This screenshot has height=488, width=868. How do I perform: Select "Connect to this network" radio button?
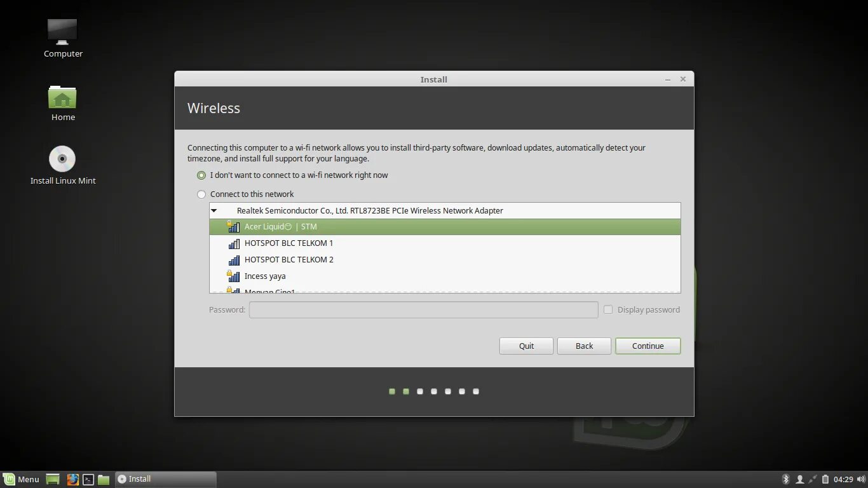(x=201, y=194)
